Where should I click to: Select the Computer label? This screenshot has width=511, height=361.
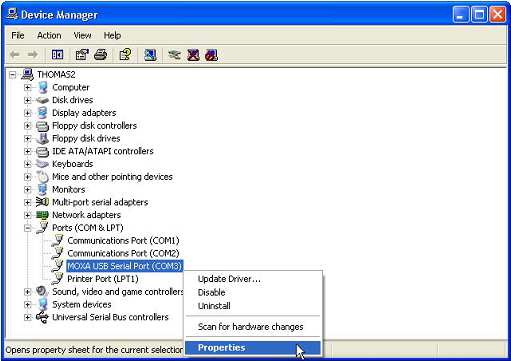pos(71,87)
